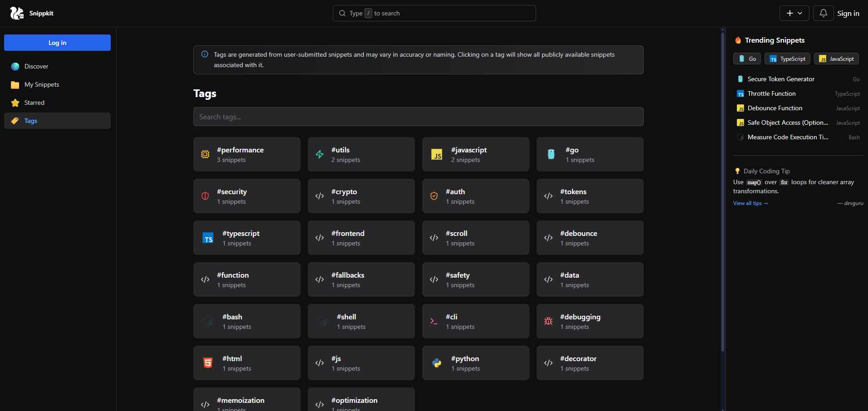
Task: Open the #fallbacks tag card
Action: (361, 279)
